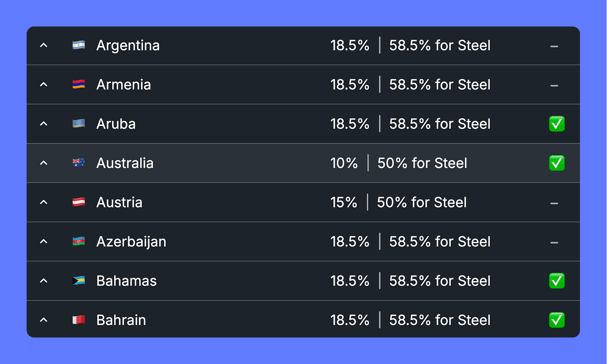Toggle the green checkmark on Aruba's row
Image resolution: width=607 pixels, height=364 pixels.
pos(557,124)
